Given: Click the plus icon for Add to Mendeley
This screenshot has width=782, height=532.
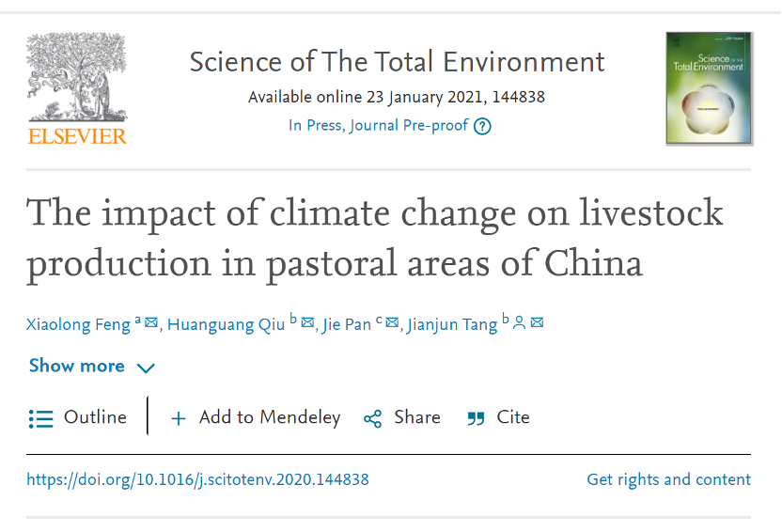Looking at the screenshot, I should click(x=179, y=419).
